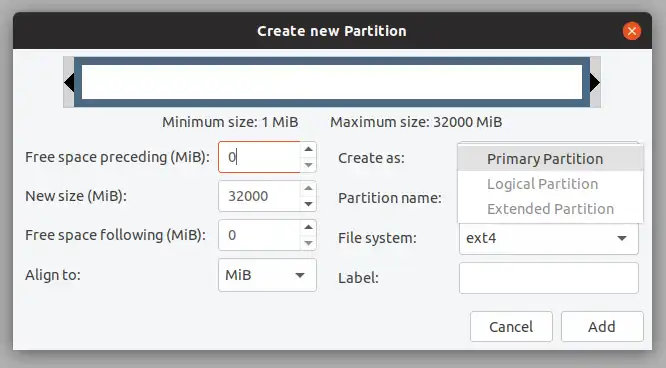This screenshot has height=368, width=666.
Task: Click the New size (MiB): label
Action: [x=76, y=196]
